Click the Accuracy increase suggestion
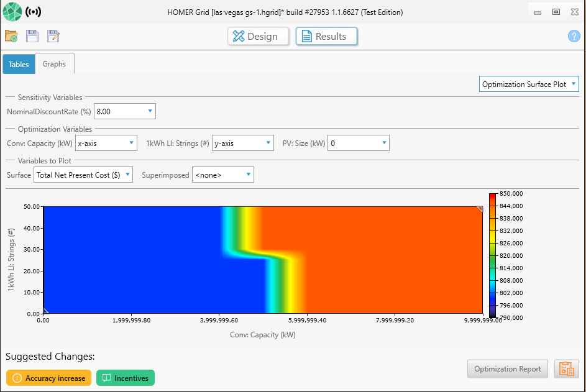The image size is (586, 392). (x=48, y=378)
